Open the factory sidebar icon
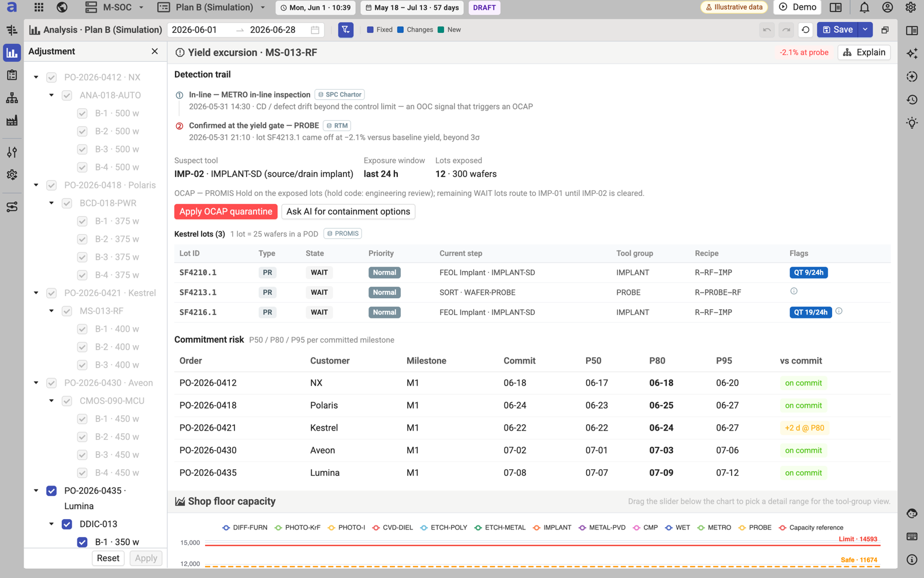924x578 pixels. 12,121
